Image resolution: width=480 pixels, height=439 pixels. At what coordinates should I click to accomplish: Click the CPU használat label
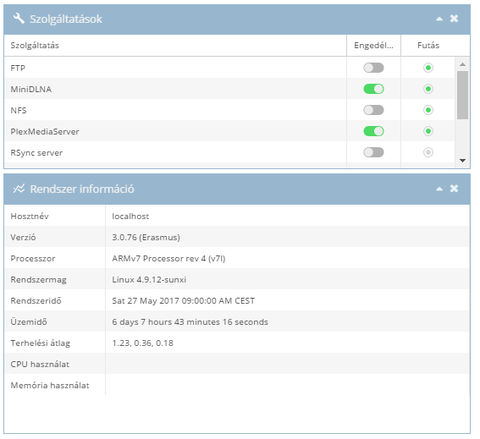[x=40, y=364]
